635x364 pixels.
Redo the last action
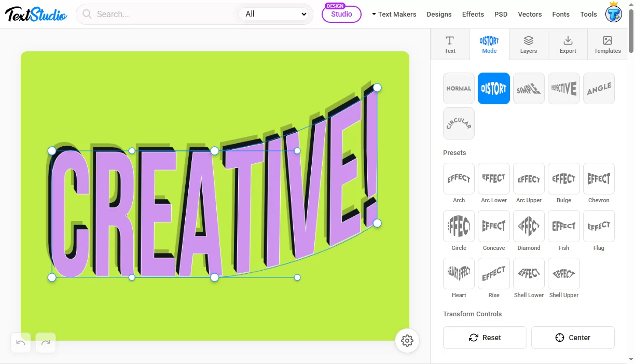tap(46, 343)
